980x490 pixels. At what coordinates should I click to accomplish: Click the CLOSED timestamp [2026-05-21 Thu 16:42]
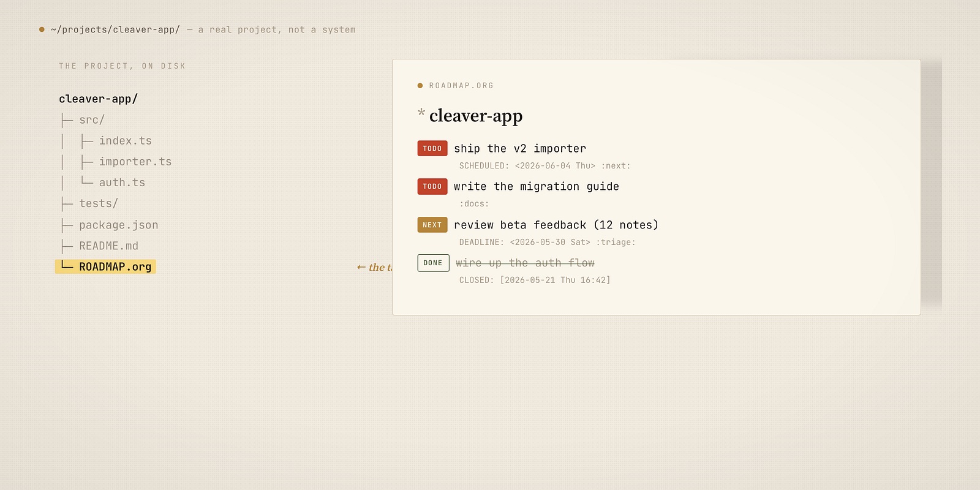(555, 281)
